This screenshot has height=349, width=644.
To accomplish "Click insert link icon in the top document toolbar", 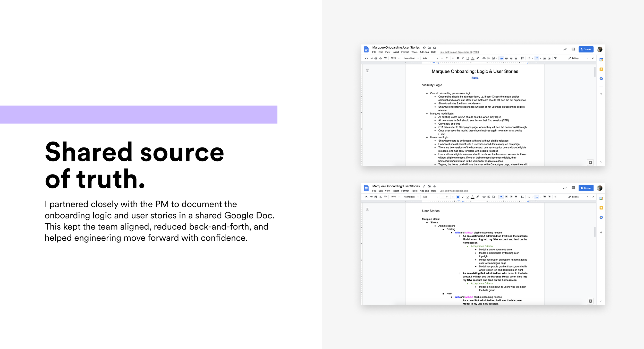I will coord(484,58).
